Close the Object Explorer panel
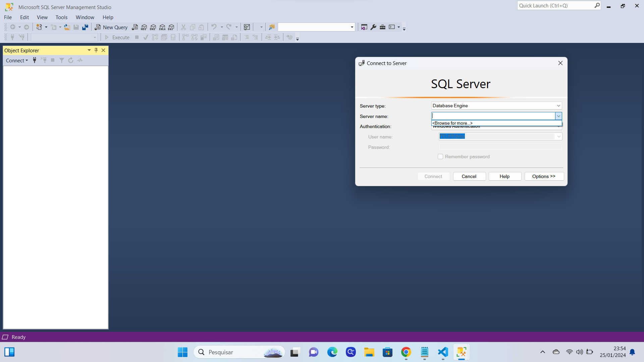The image size is (644, 362). (x=103, y=50)
